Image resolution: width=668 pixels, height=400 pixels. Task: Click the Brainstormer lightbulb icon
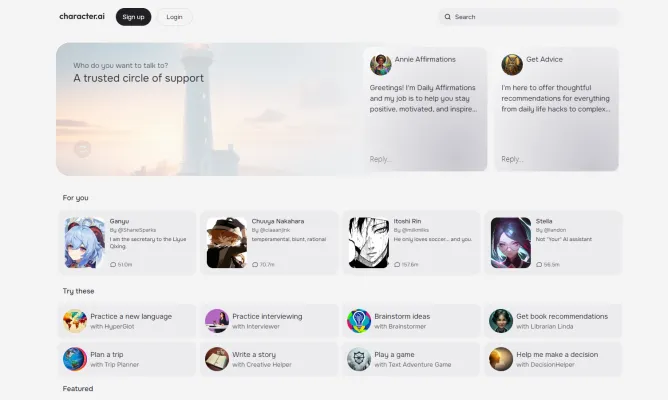coord(358,321)
